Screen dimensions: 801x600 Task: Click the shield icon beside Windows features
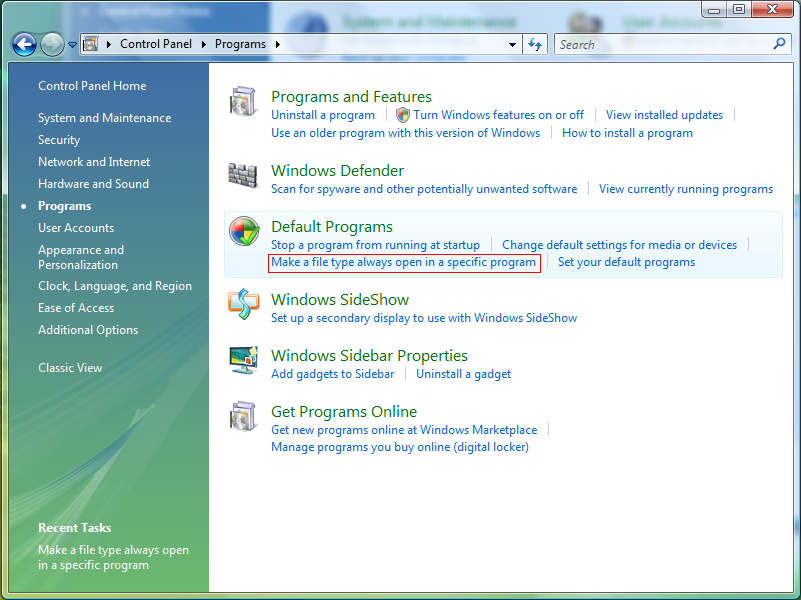coord(403,115)
